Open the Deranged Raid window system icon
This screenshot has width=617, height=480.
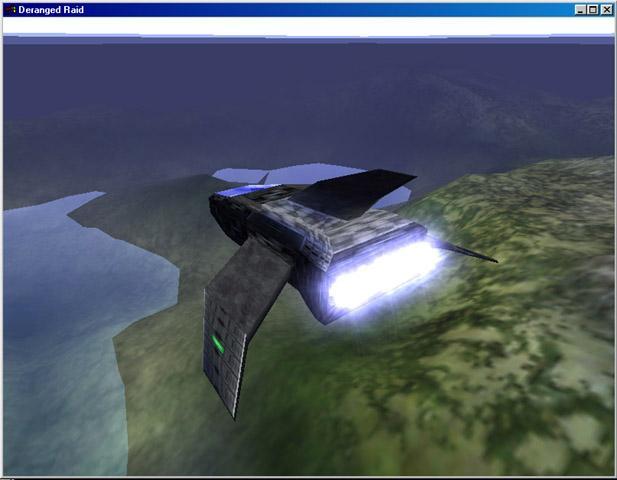click(11, 9)
